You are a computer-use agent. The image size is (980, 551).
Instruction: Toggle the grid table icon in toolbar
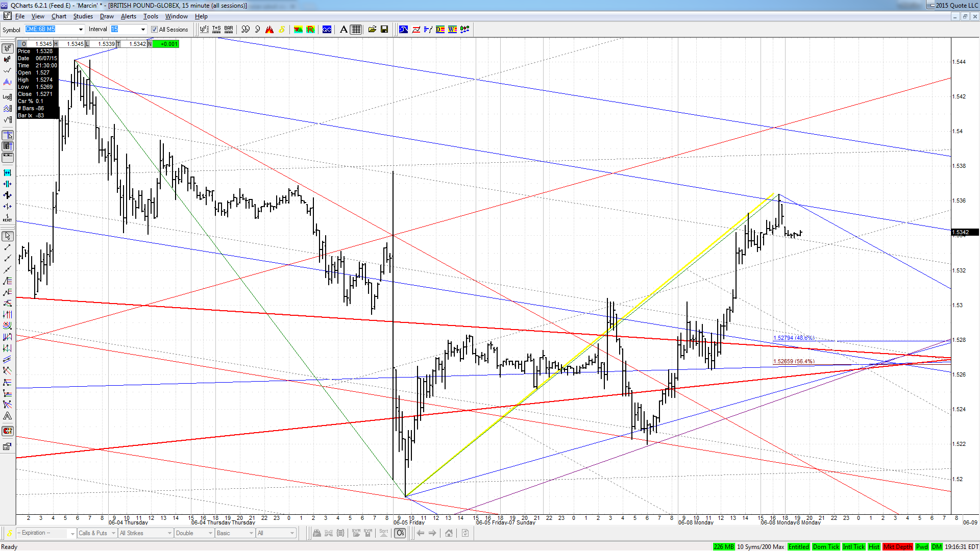coord(356,30)
